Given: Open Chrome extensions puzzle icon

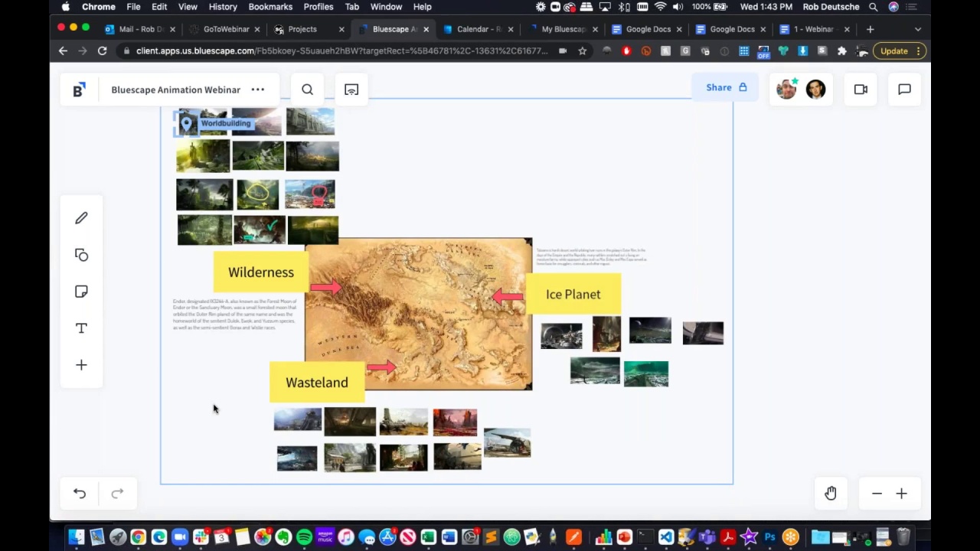Looking at the screenshot, I should click(x=841, y=51).
